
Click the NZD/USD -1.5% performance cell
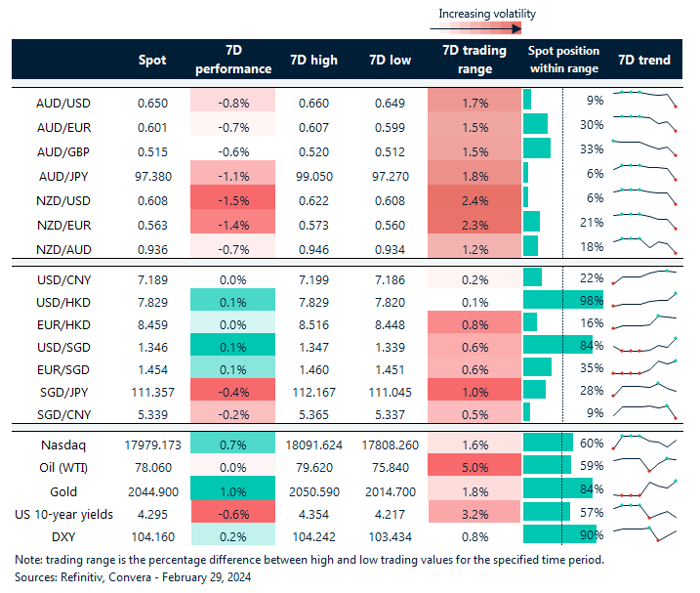233,197
